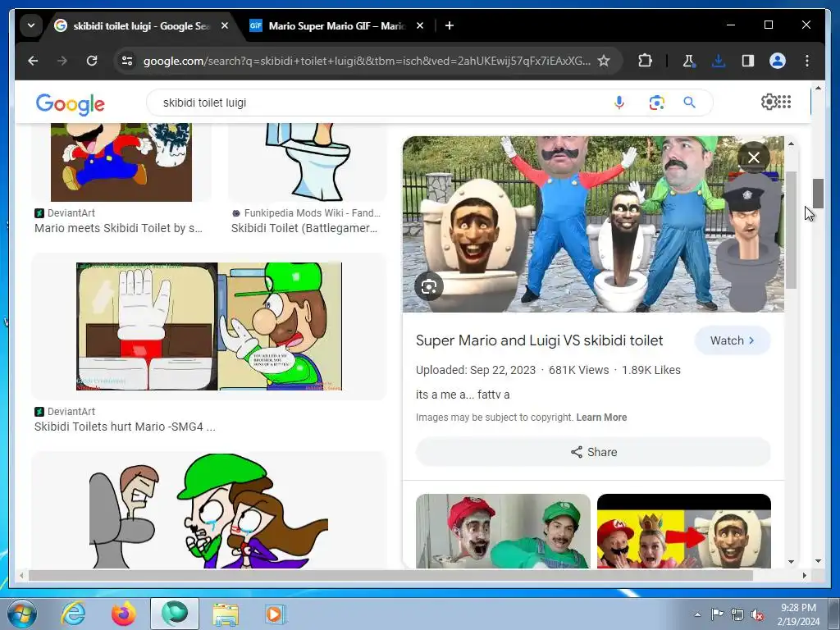Click preview panel scroll down arrow
Screen dimensions: 840x630
click(792, 561)
